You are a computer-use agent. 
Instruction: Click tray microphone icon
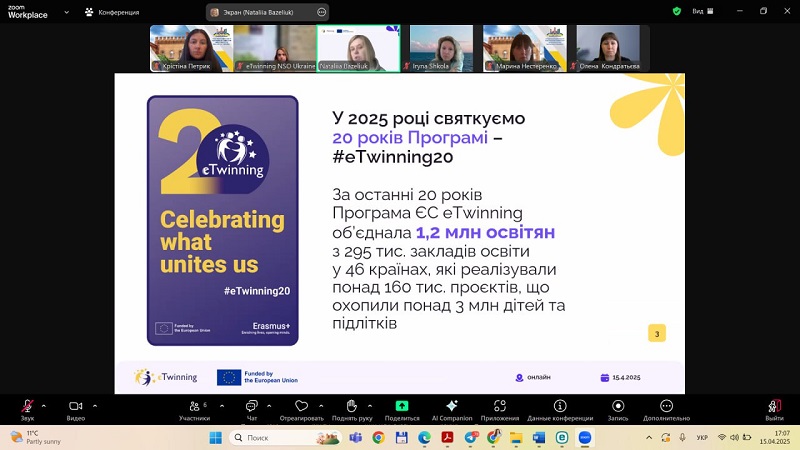click(682, 437)
